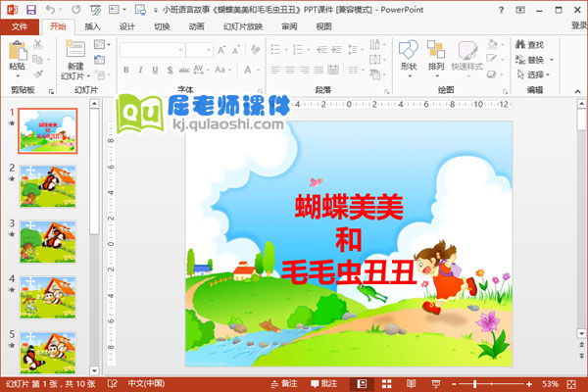The height and width of the screenshot is (392, 588).
Task: Click the Copy icon in the clipboard group
Action: point(37,59)
